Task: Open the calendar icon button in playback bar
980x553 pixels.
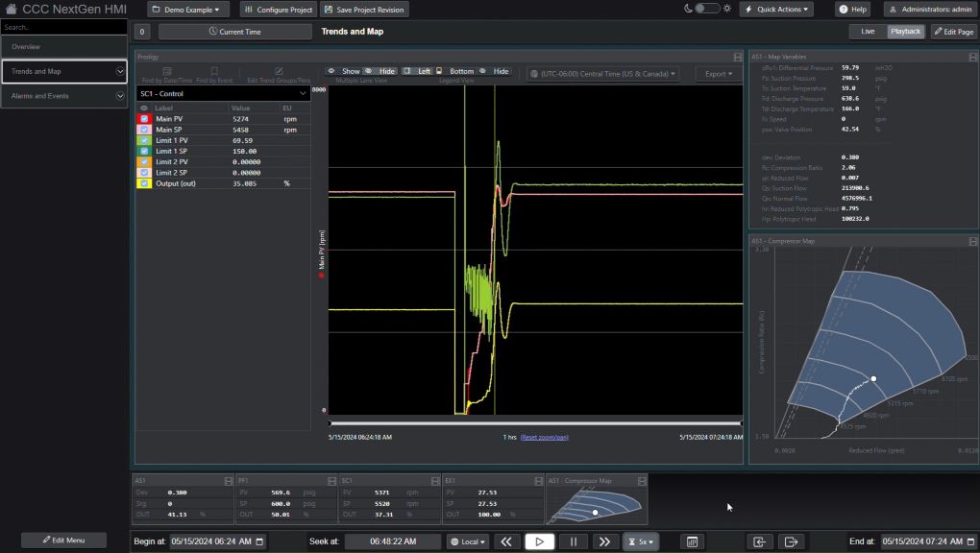Action: 692,541
